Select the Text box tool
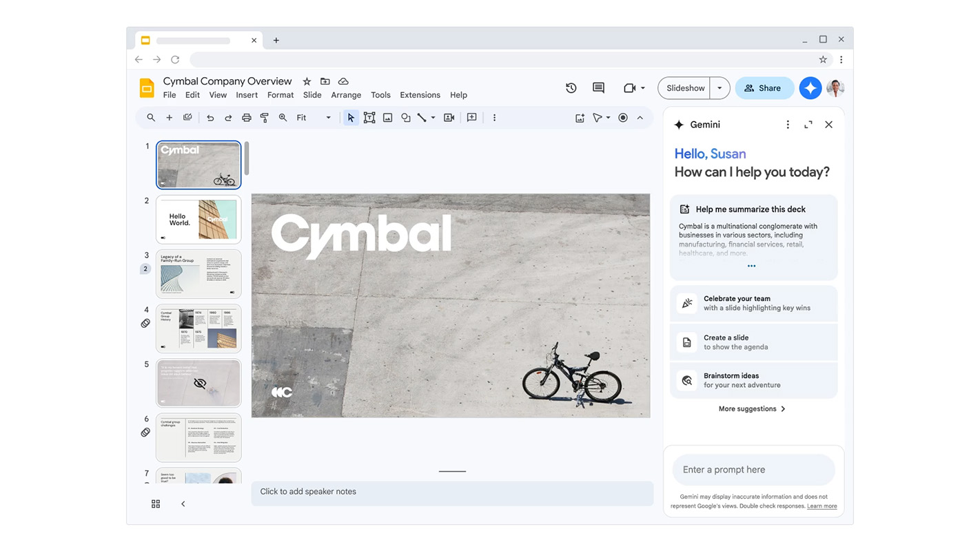 click(x=369, y=118)
